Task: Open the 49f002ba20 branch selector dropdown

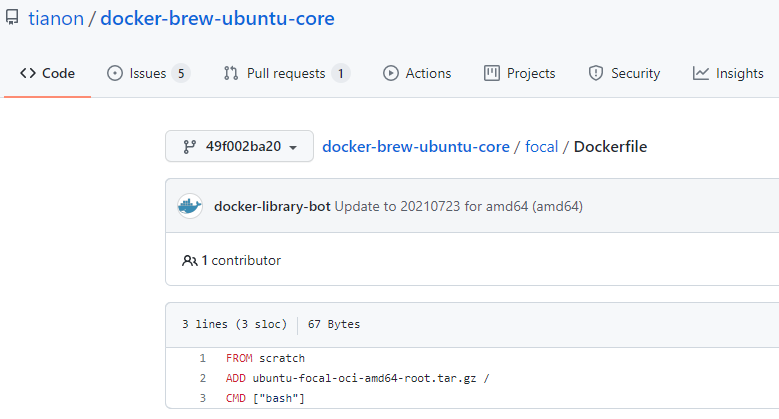Action: pos(239,146)
